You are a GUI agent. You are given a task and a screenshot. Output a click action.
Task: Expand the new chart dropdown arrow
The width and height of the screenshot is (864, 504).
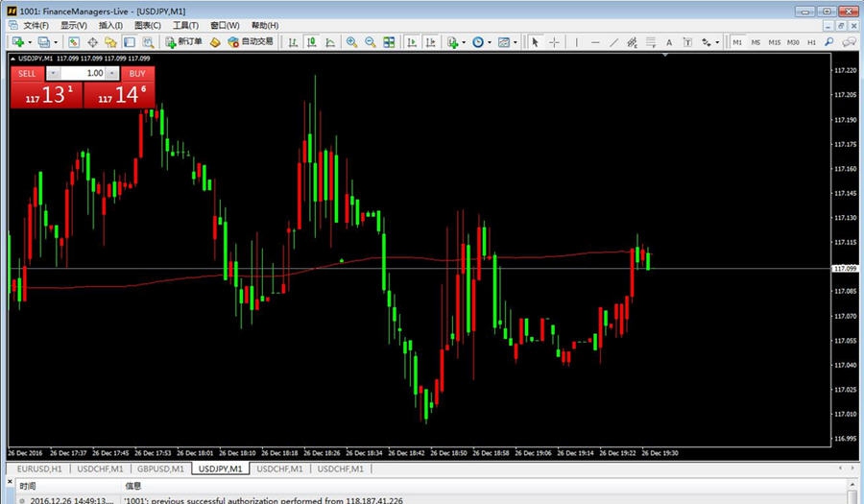point(31,42)
